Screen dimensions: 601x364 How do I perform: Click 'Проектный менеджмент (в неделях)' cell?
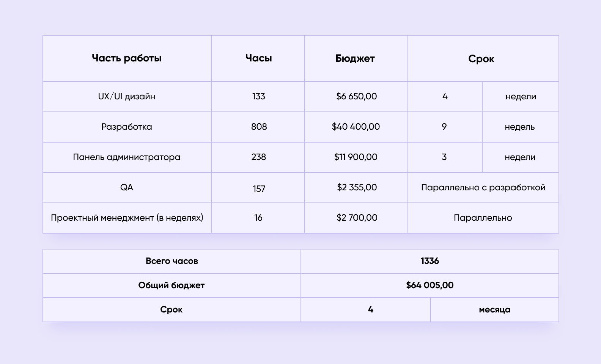click(x=127, y=218)
